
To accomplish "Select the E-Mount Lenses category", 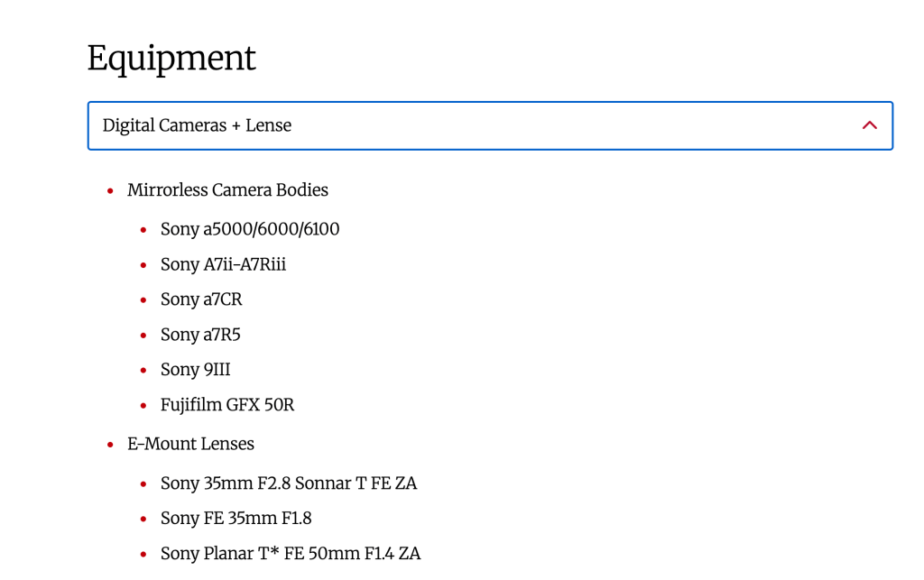I will click(191, 444).
